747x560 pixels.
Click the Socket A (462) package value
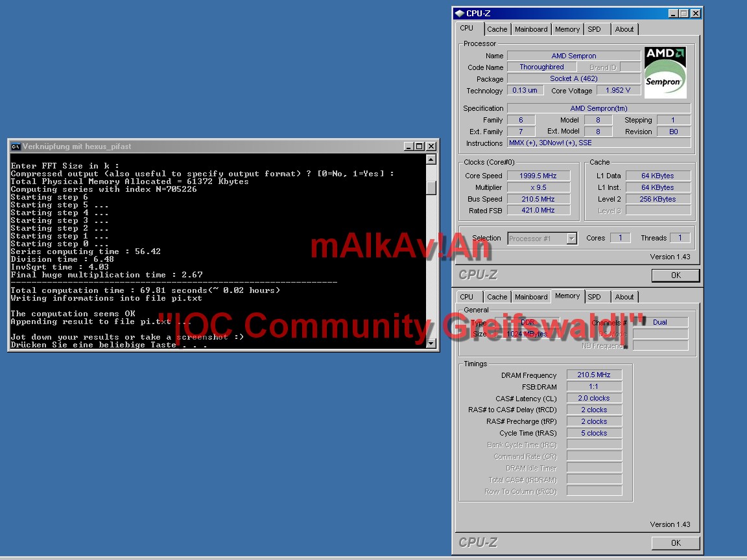click(x=574, y=78)
